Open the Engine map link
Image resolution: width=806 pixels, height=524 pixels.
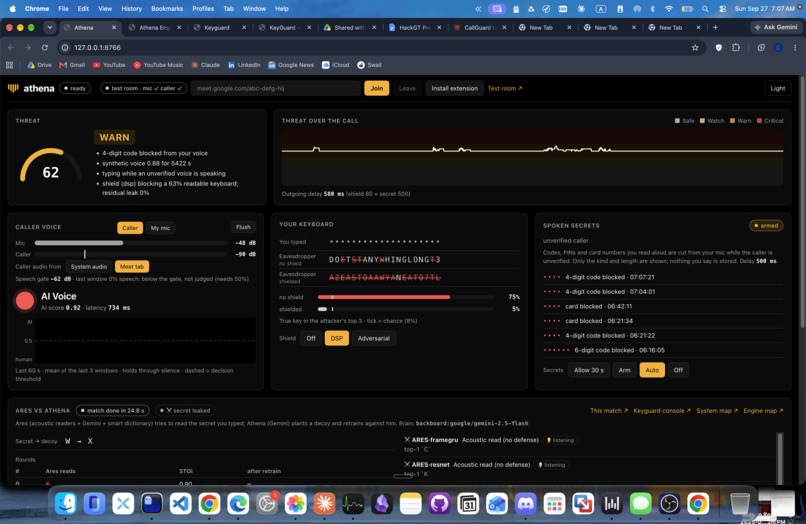pos(763,411)
